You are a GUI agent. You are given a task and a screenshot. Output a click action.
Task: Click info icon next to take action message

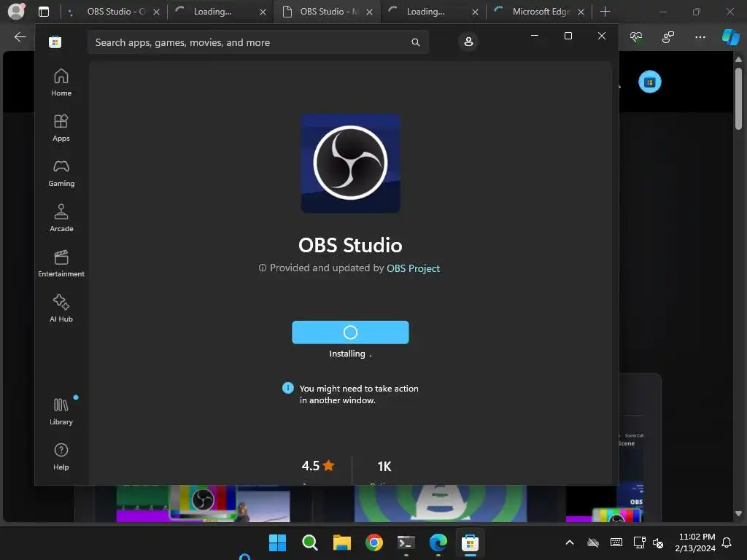(x=287, y=388)
